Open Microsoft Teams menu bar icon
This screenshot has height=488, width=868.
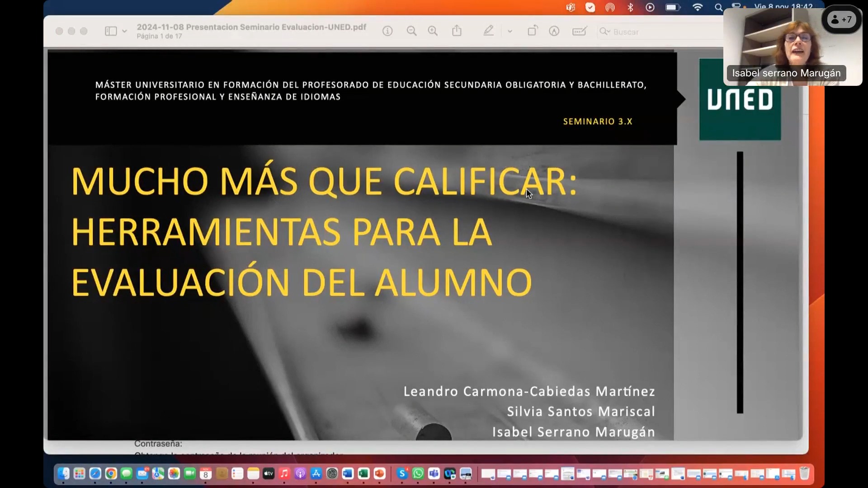[571, 7]
